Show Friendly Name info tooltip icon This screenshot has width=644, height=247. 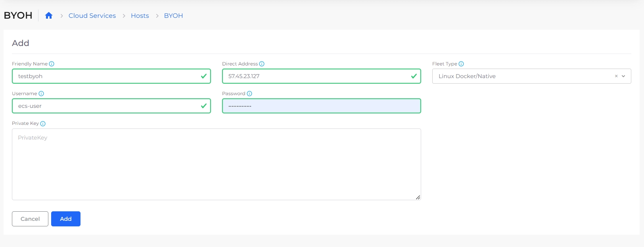52,64
